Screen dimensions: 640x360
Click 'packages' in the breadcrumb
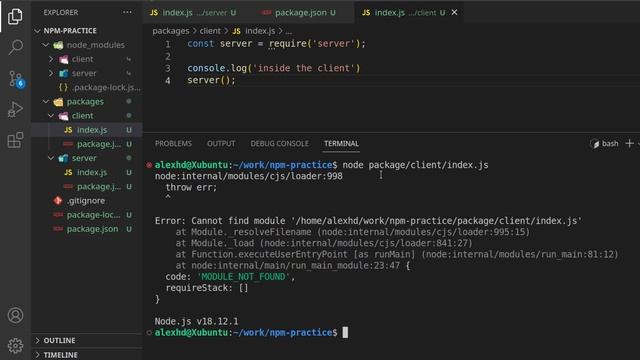171,31
